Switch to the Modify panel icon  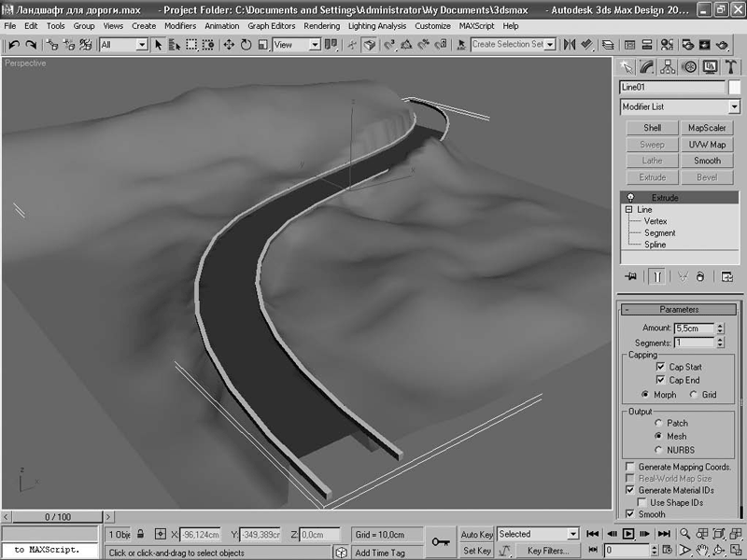click(x=646, y=67)
